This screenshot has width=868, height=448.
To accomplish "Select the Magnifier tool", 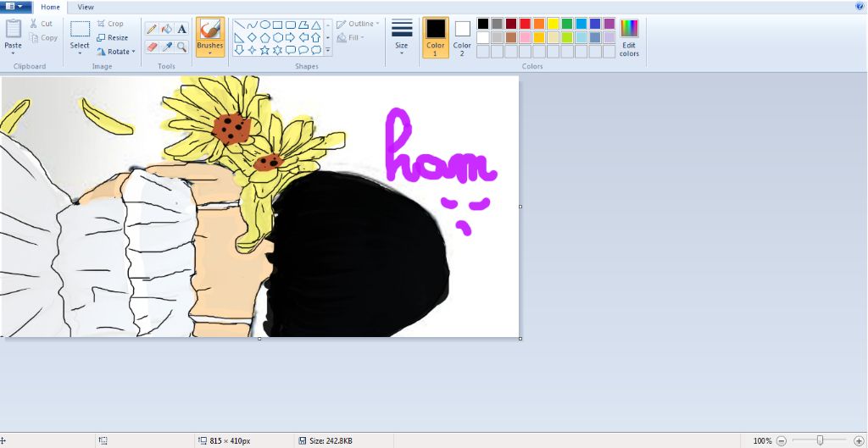I will [x=181, y=47].
